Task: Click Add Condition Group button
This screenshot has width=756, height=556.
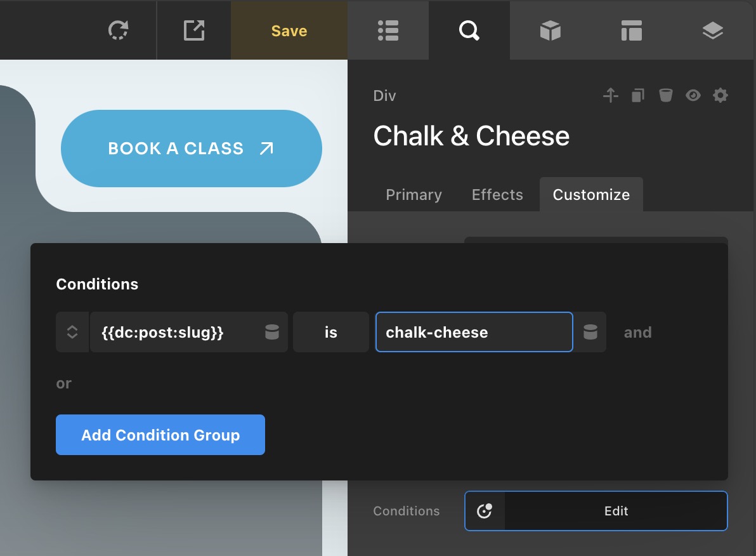Action: point(160,435)
